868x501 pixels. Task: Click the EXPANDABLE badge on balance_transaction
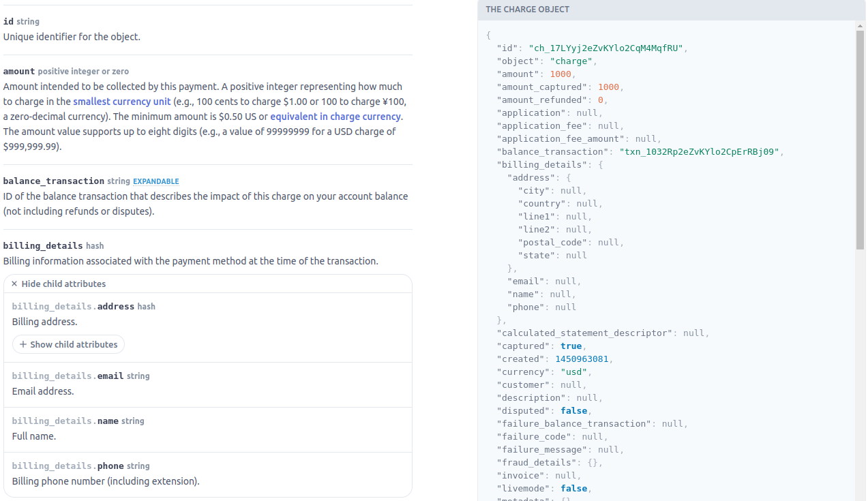(155, 181)
